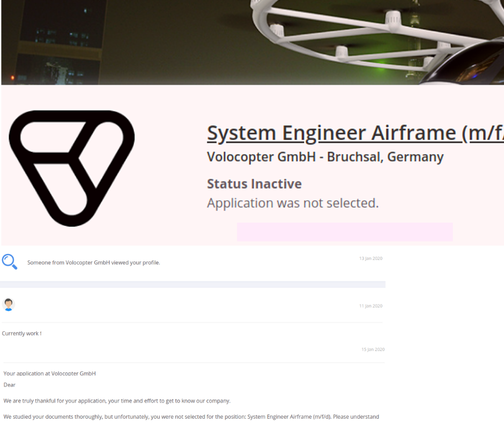Click 'Someone from Volocopter GmbH viewed your profile.'
504x423 pixels.
(93, 262)
